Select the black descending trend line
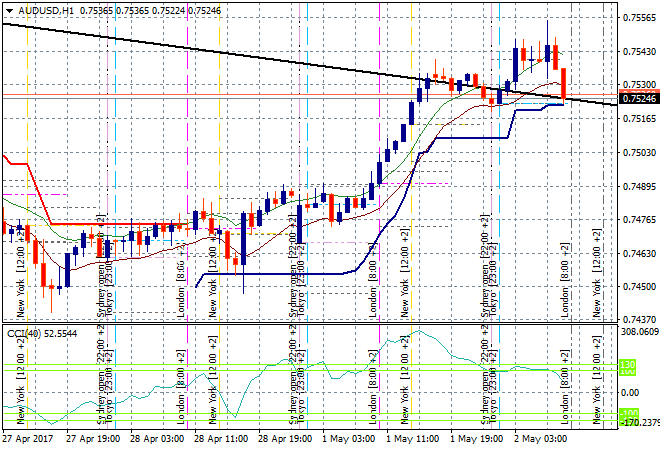Viewport: 660px width, 450px height. pos(200,48)
